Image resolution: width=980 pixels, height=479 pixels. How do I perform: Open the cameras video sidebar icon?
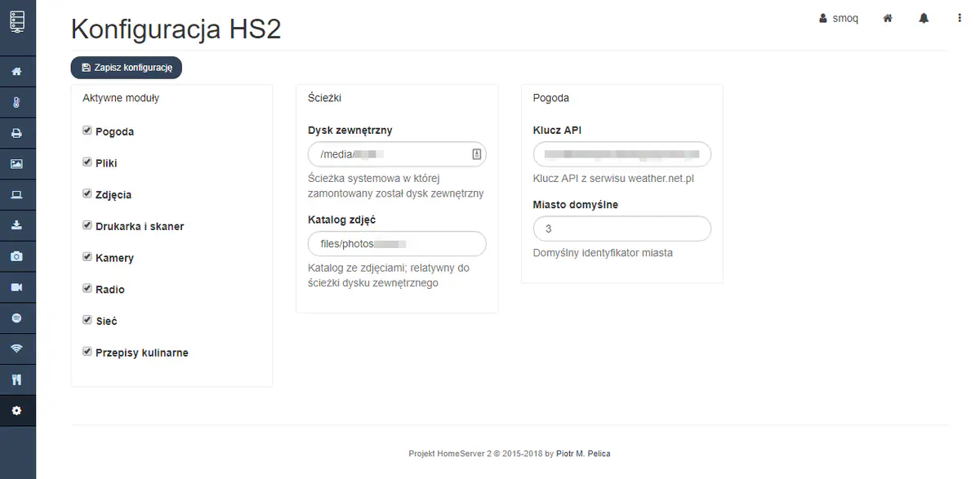(x=16, y=287)
